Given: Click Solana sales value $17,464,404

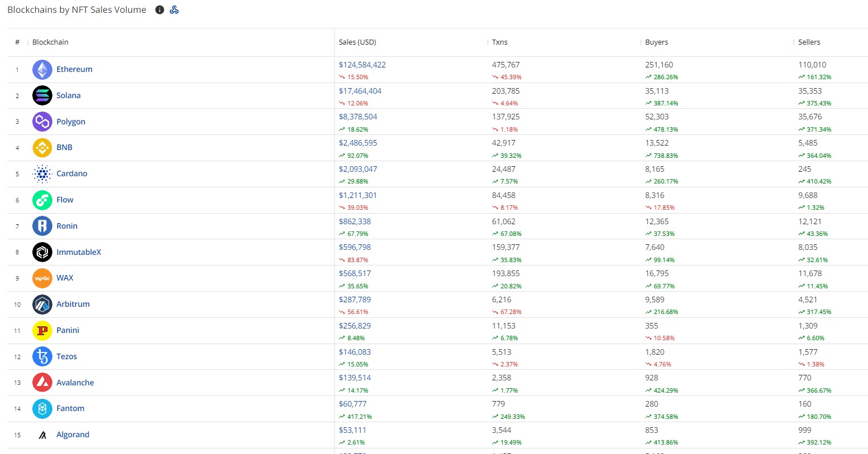Looking at the screenshot, I should click(x=360, y=91).
